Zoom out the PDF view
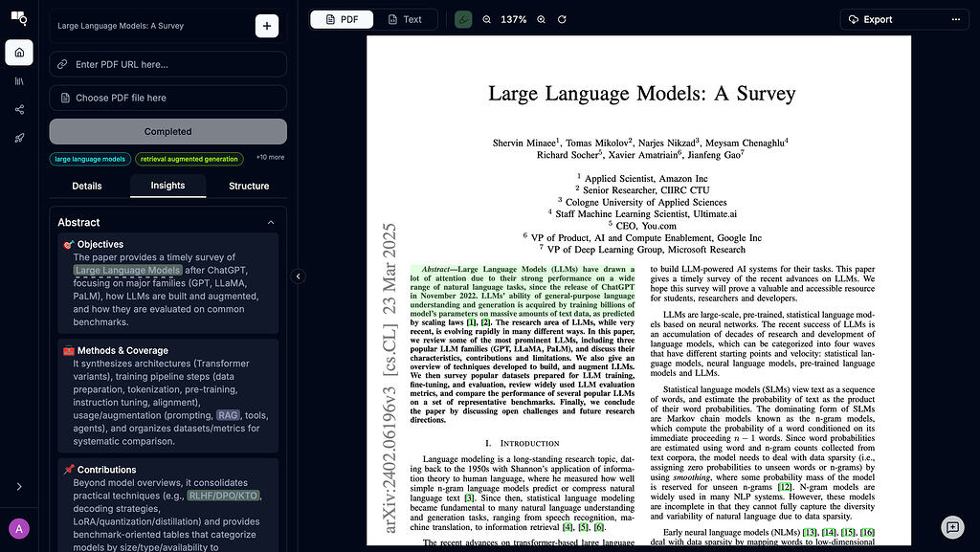This screenshot has height=552, width=980. tap(487, 19)
